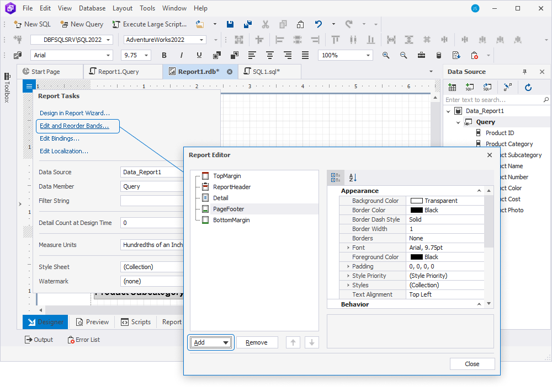This screenshot has height=392, width=552.
Task: Collapse the Appearance property category
Action: pos(479,191)
